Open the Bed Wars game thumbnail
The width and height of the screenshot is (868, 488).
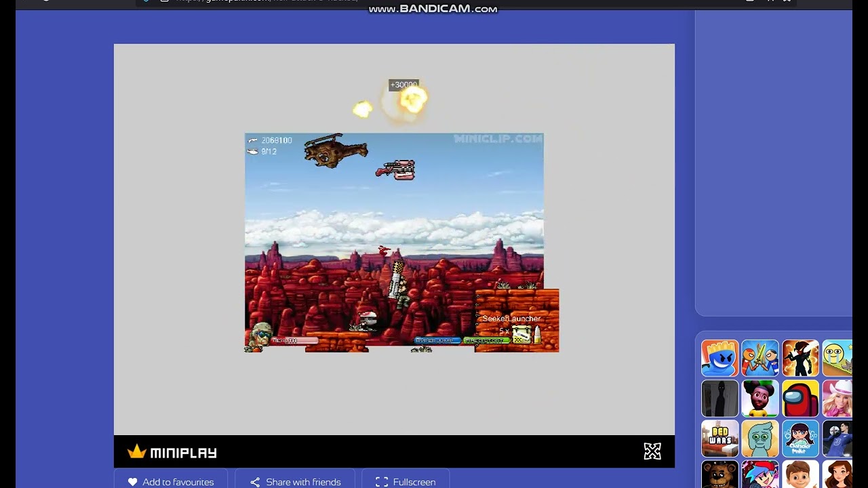[720, 439]
